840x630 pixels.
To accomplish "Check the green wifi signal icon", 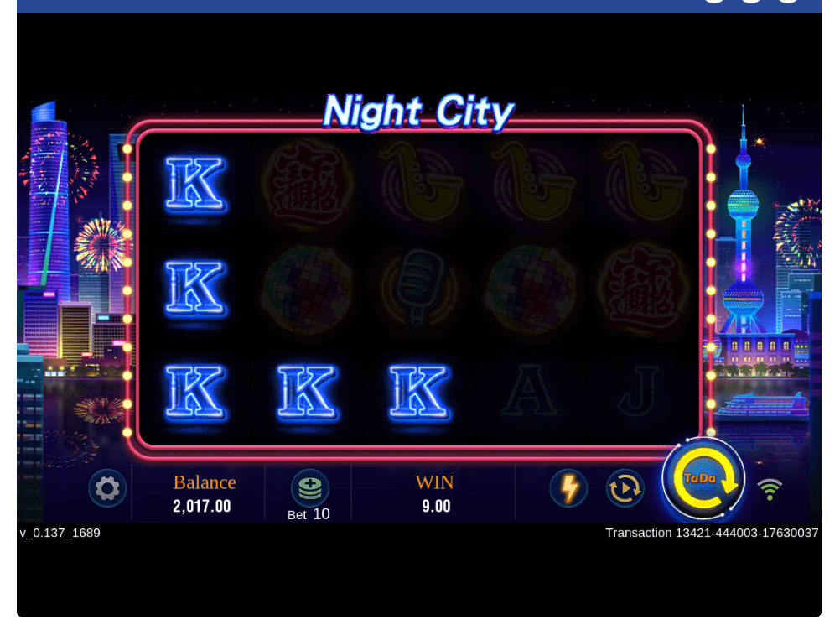I will pyautogui.click(x=770, y=490).
